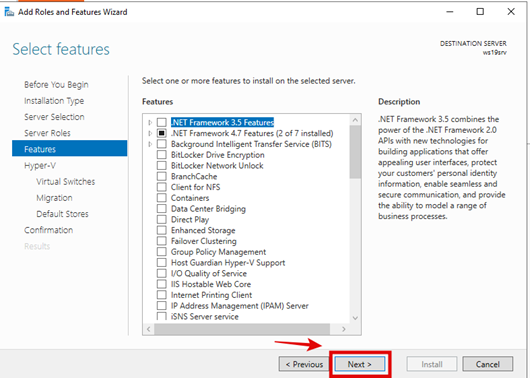
Task: Check Host Guardian Hyper-V Support checkbox
Action: [x=162, y=263]
